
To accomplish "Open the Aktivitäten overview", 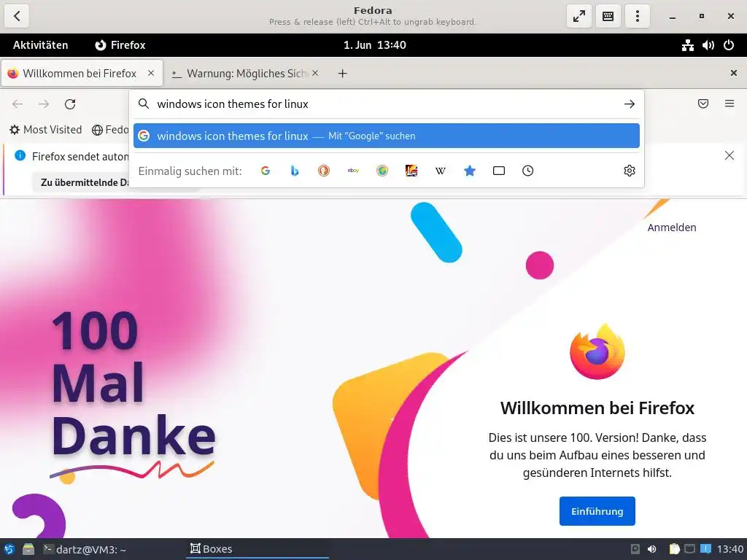I will point(41,45).
